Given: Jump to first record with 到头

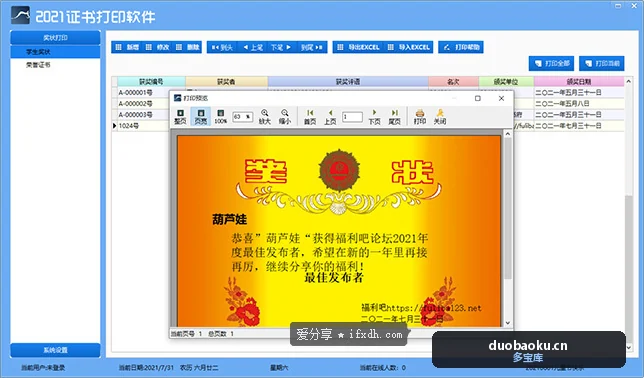Looking at the screenshot, I should [x=222, y=47].
